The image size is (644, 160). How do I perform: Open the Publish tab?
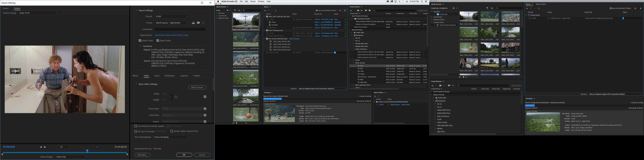click(x=197, y=76)
